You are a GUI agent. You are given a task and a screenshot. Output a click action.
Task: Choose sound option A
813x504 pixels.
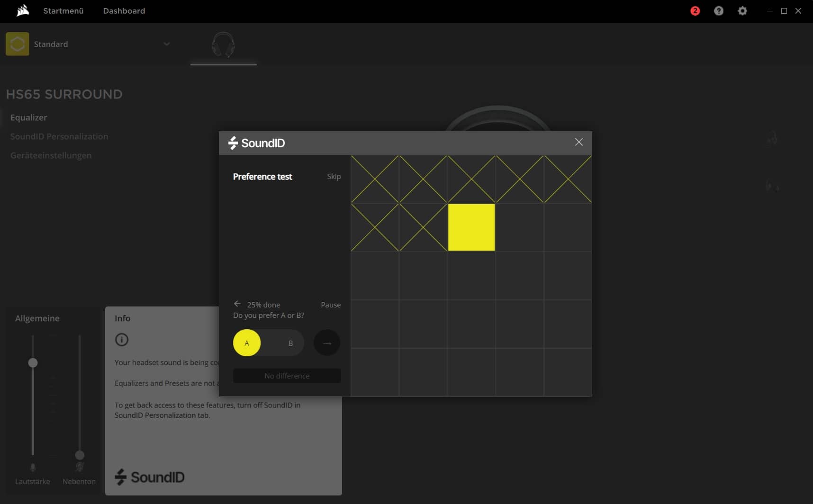[x=247, y=343]
